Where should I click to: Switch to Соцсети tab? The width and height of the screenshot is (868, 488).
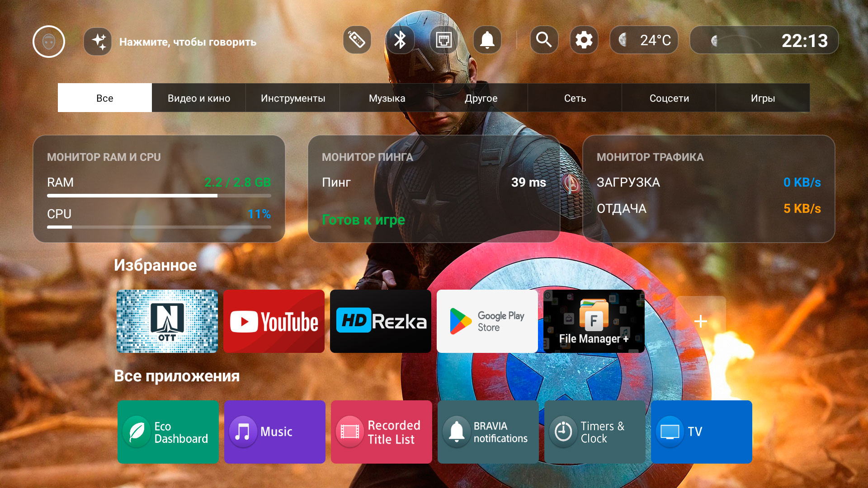[x=669, y=98]
